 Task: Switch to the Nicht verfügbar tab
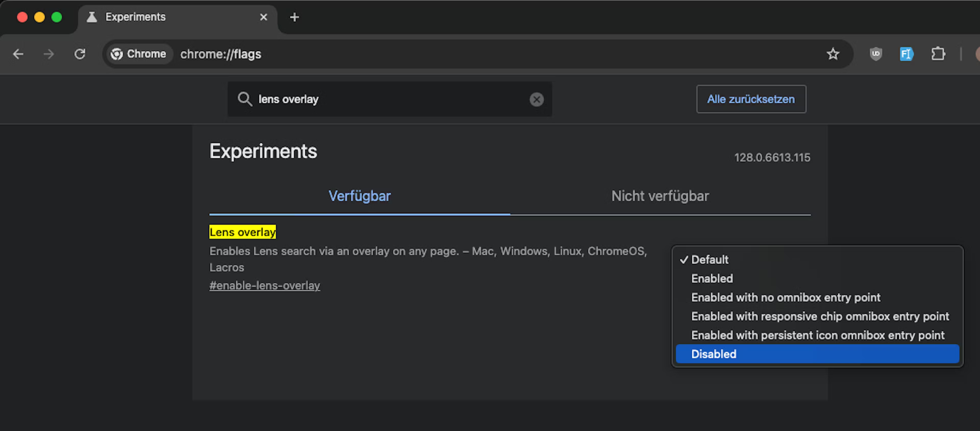click(660, 196)
